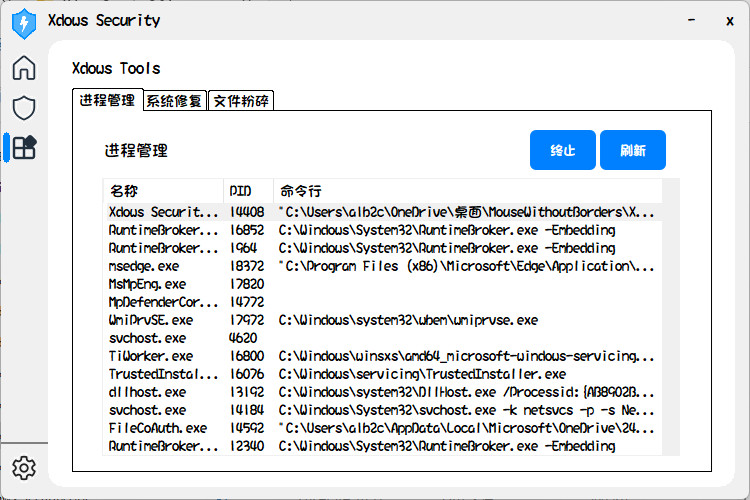Select the TrustedInstal... process row
The width and height of the screenshot is (750, 500).
pos(383,374)
